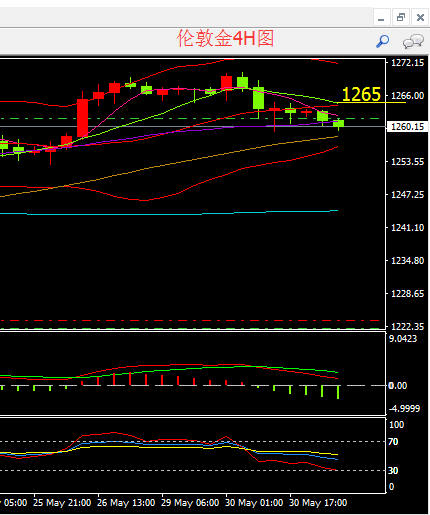Click the 1228.65 price axis label
Image resolution: width=430 pixels, height=515 pixels.
tap(407, 294)
